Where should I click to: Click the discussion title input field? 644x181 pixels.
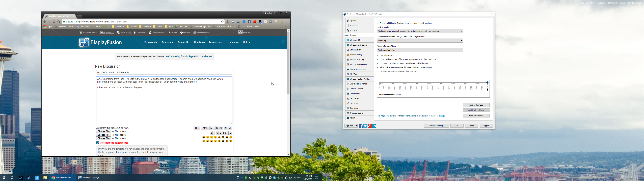pos(164,73)
